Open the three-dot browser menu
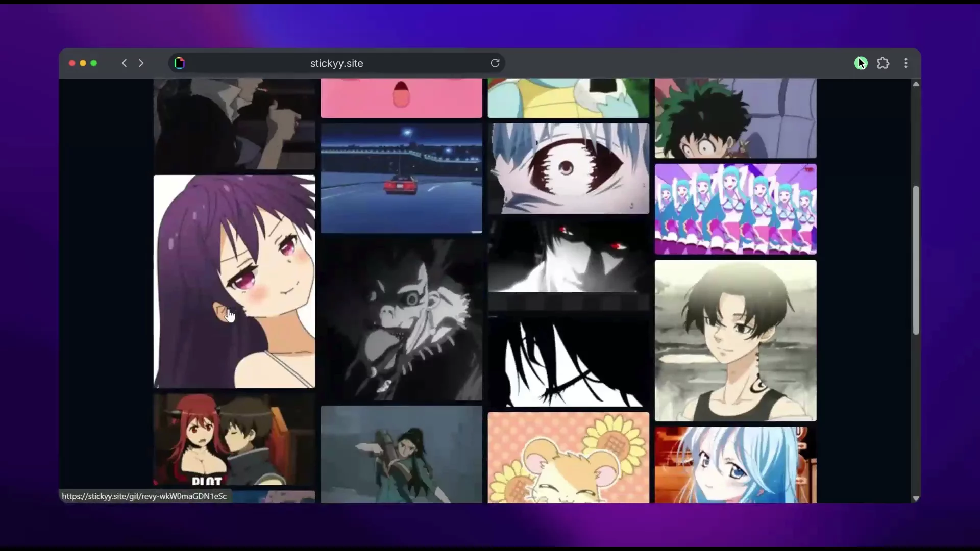Viewport: 980px width, 551px height. (906, 63)
